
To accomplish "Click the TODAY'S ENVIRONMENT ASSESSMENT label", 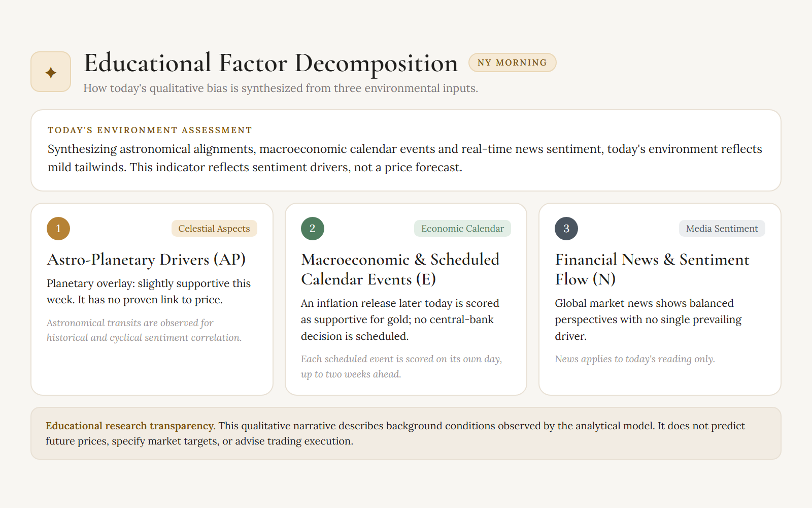I will tap(150, 130).
